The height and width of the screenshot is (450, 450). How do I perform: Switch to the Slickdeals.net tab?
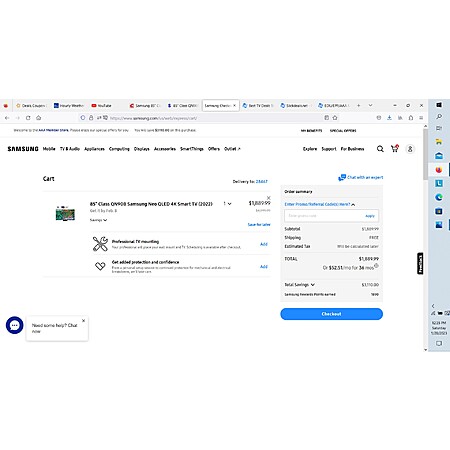click(x=295, y=105)
